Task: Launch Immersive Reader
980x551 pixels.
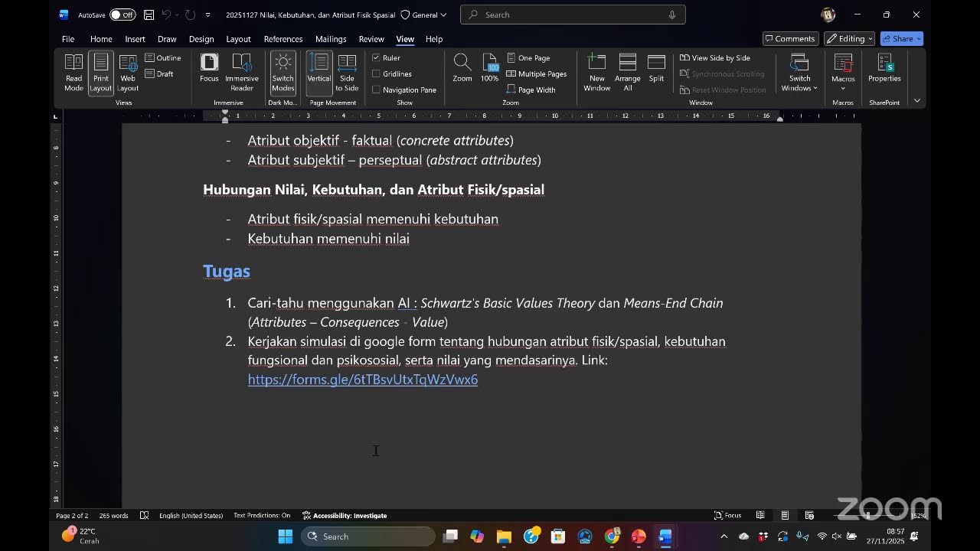Action: 242,73
